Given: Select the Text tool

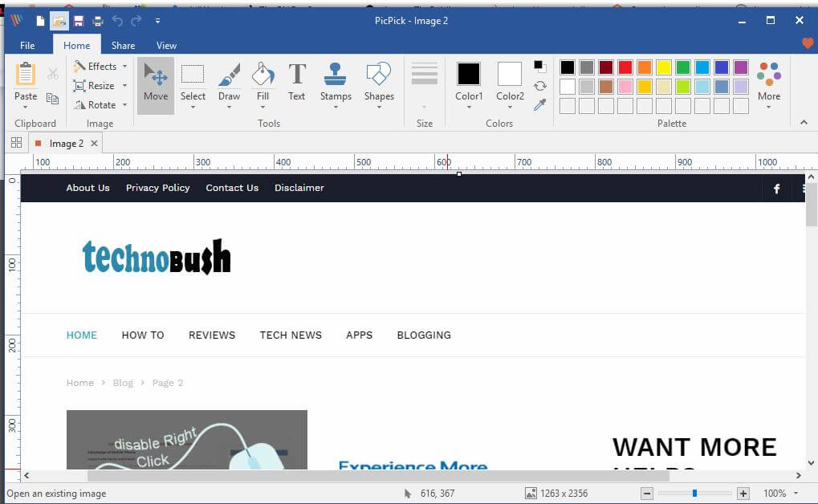Looking at the screenshot, I should [296, 80].
